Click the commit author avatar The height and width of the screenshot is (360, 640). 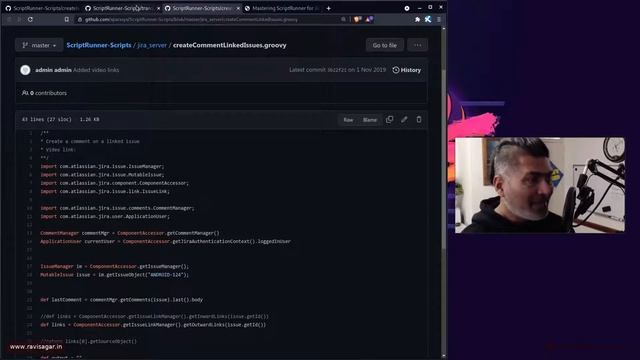pyautogui.click(x=25, y=70)
